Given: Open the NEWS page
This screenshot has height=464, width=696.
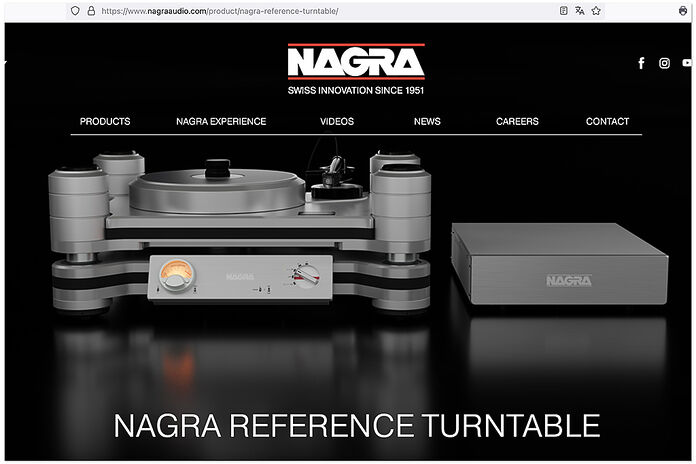Looking at the screenshot, I should click(x=427, y=121).
